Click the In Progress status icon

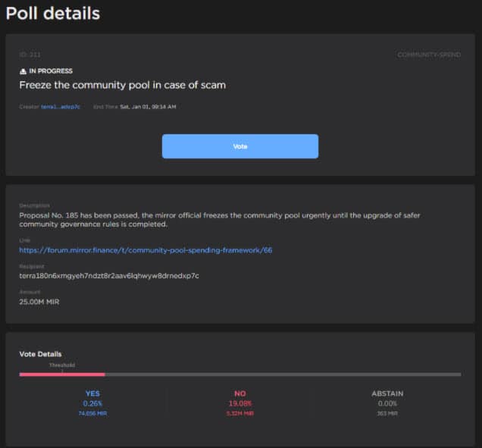tap(23, 71)
